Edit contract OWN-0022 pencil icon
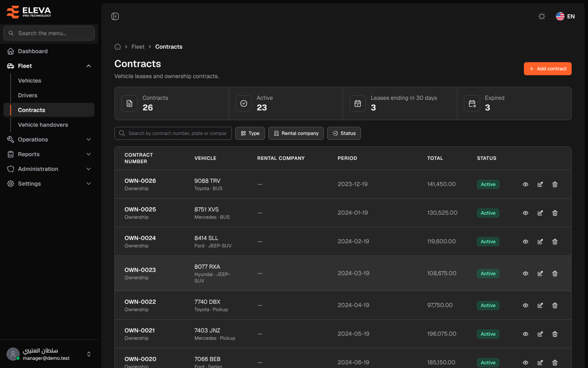 (540, 305)
